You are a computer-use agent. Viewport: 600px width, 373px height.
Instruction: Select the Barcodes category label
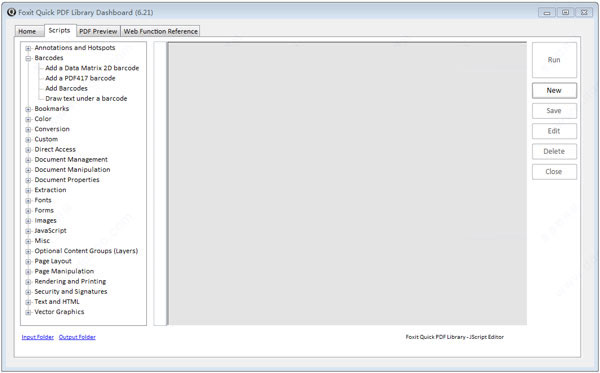(x=49, y=58)
